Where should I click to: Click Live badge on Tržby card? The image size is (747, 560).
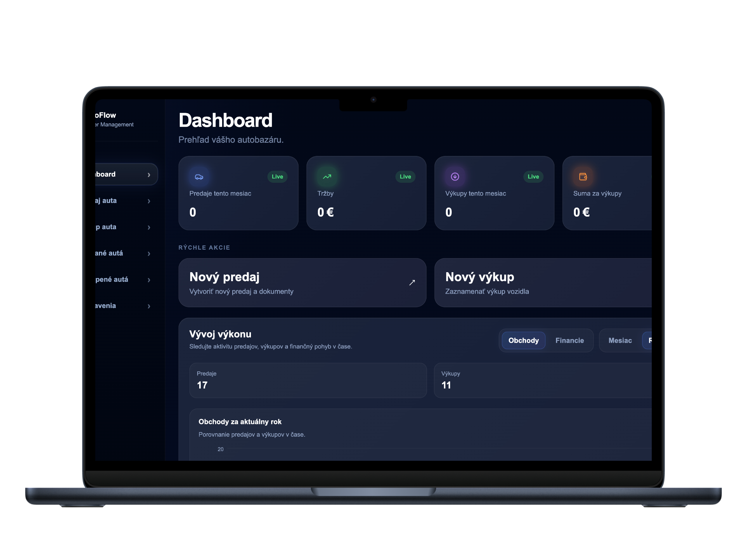pyautogui.click(x=405, y=177)
